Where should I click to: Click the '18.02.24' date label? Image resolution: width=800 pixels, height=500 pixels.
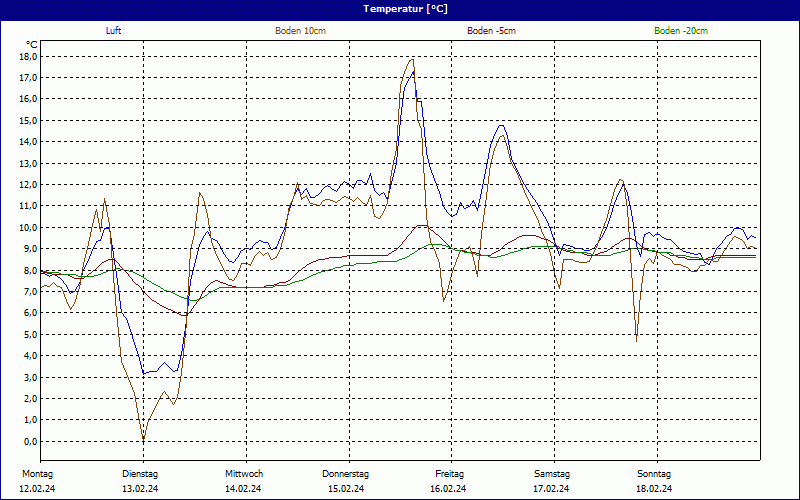[655, 489]
